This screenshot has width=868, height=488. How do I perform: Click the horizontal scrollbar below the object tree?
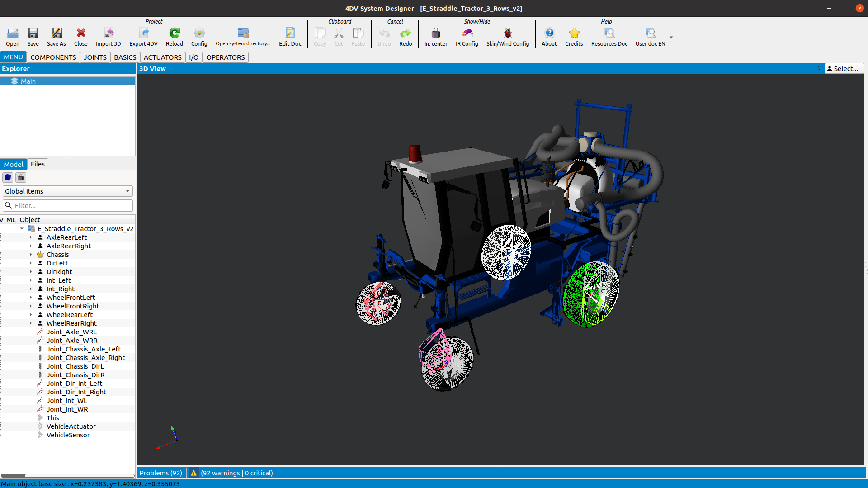click(68, 475)
